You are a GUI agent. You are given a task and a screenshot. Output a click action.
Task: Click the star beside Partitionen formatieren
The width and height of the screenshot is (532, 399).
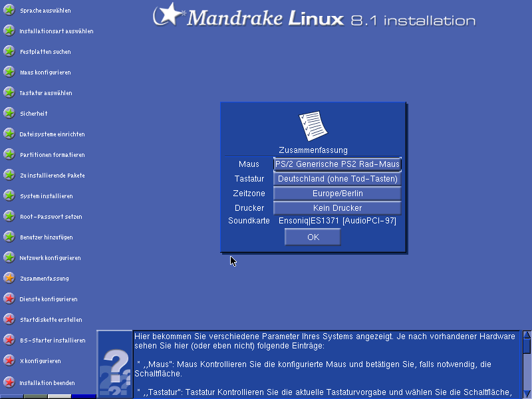[x=9, y=154]
